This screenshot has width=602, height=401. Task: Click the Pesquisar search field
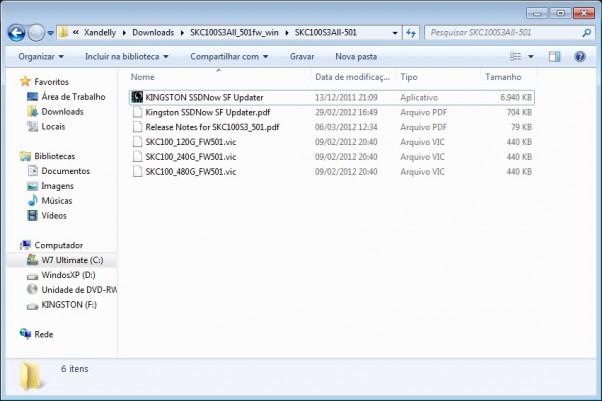pyautogui.click(x=500, y=33)
